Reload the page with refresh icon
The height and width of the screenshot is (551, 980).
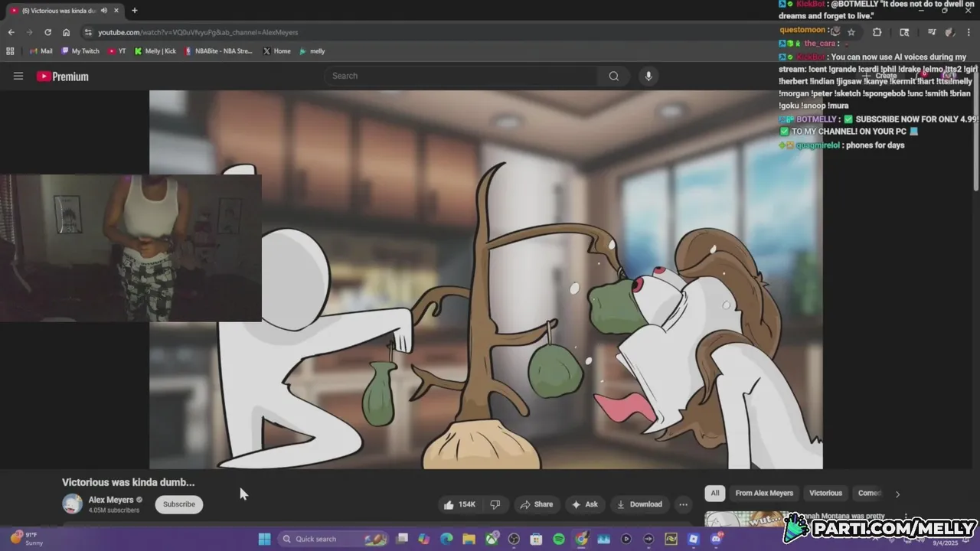point(47,32)
